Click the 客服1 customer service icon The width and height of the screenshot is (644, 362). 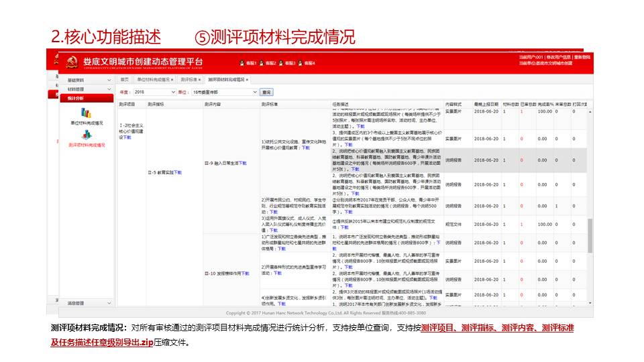242,63
